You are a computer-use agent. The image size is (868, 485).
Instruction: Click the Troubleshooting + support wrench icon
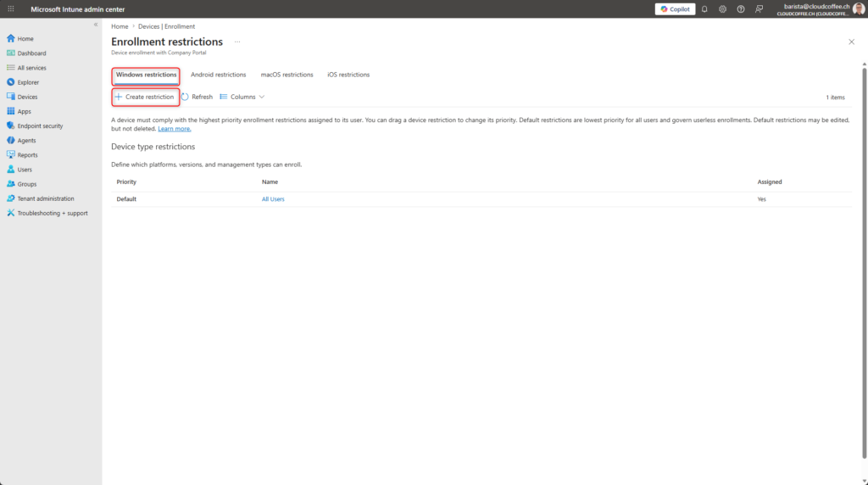point(10,213)
